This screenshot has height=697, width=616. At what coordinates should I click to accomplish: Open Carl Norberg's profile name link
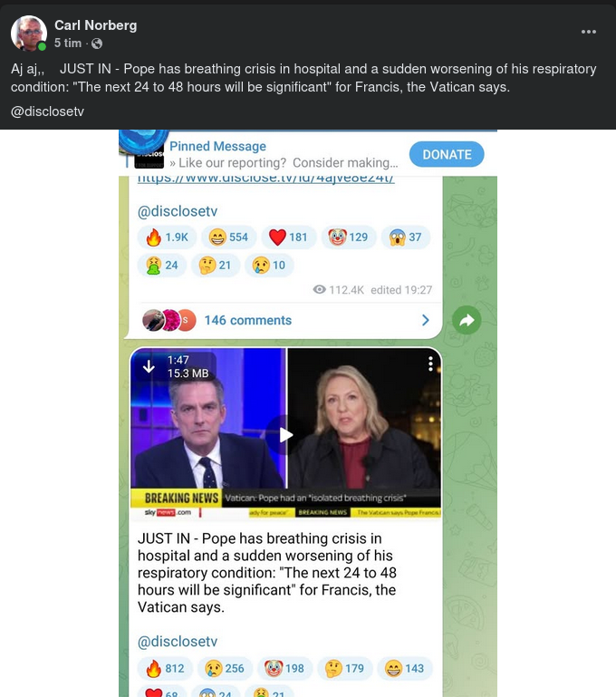click(x=95, y=25)
